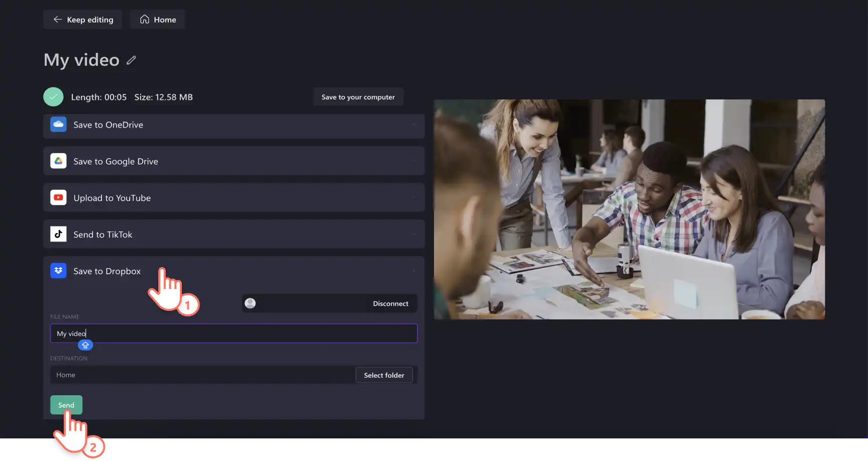Go back with Keep editing
Screen dimensions: 868x461
(x=83, y=20)
